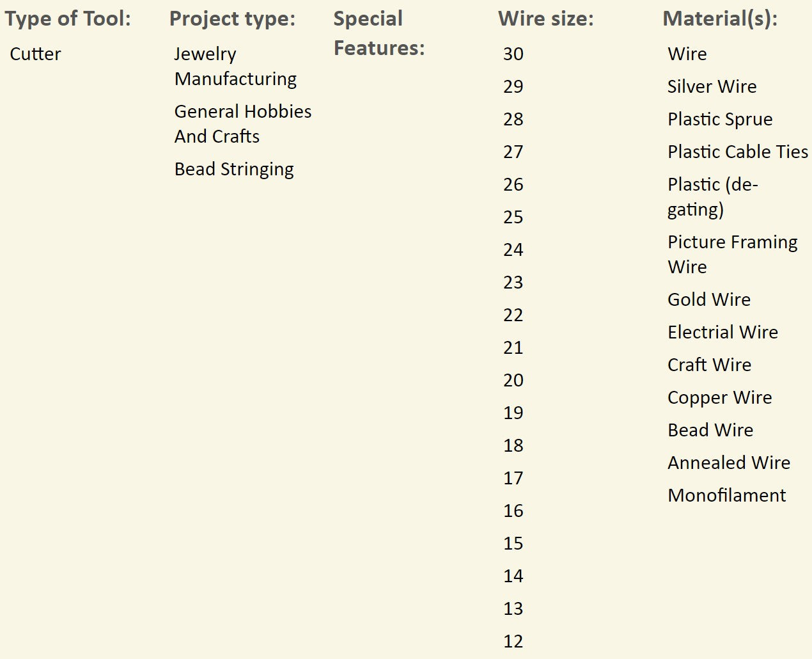
Task: Select wire size 30
Action: pos(513,54)
